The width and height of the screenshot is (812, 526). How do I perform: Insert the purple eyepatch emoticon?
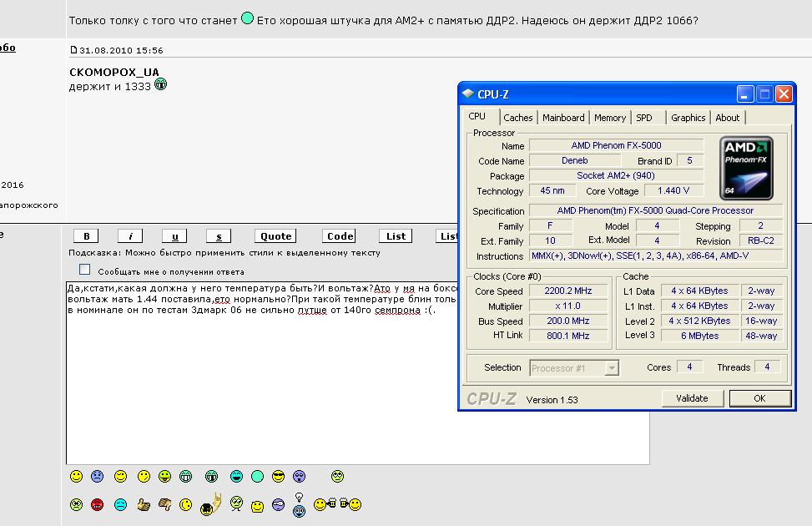tap(278, 504)
